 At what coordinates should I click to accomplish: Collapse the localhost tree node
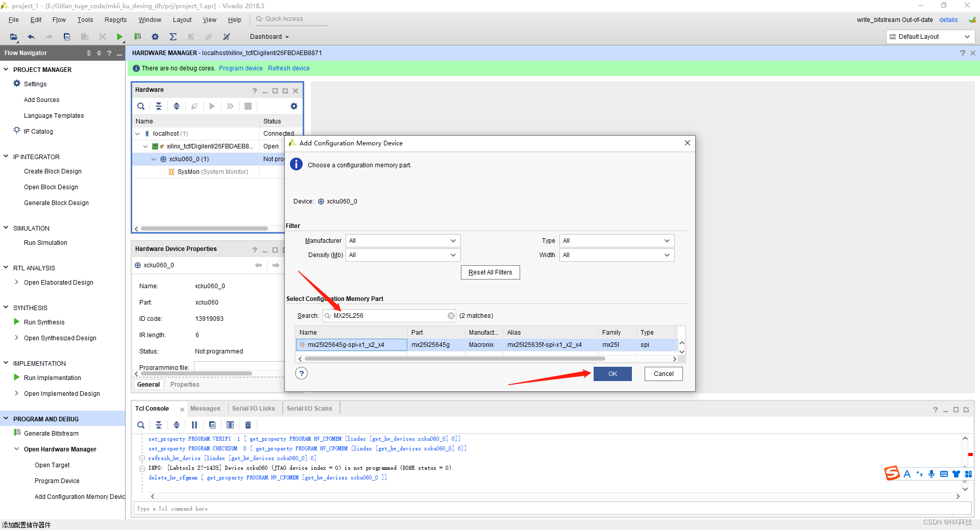pos(137,134)
